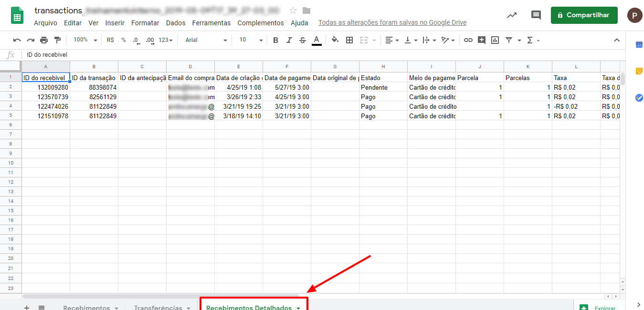644x310 pixels.
Task: Open the Functions sigma menu
Action: [533, 40]
